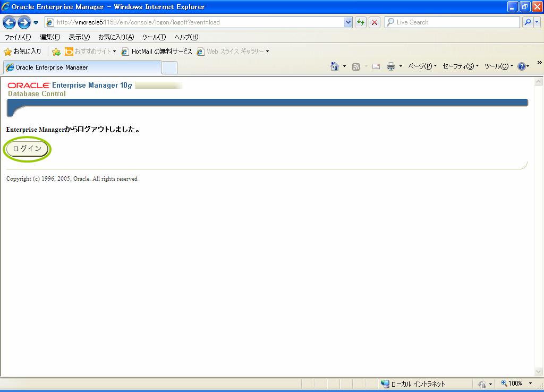Open a new blank tab
The image size is (544, 392).
[169, 67]
